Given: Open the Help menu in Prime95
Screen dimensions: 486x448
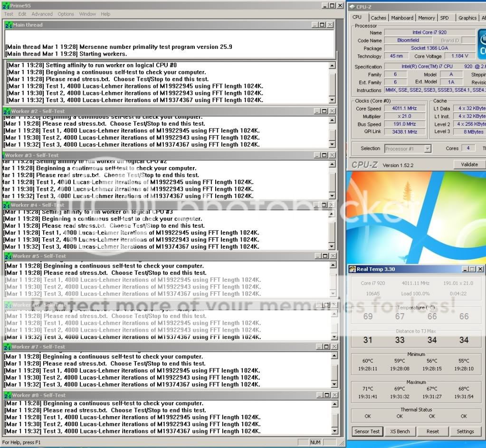Looking at the screenshot, I should tap(105, 14).
